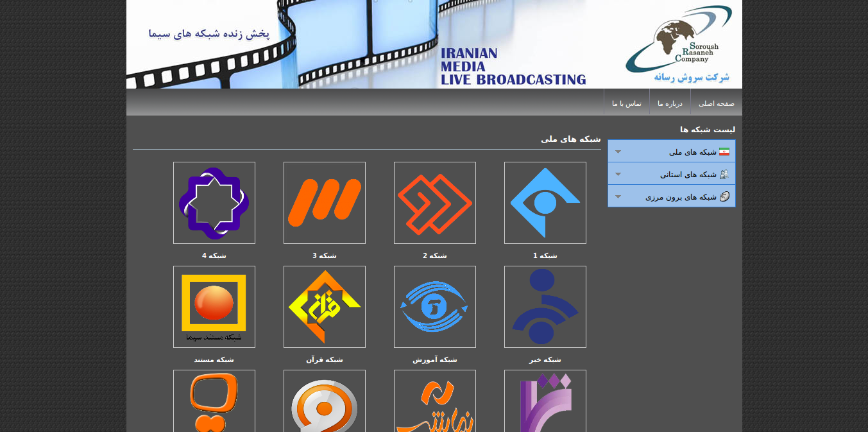The image size is (868, 432).
Task: Select شبکه های برون مرزی in the sidebar
Action: tap(672, 196)
